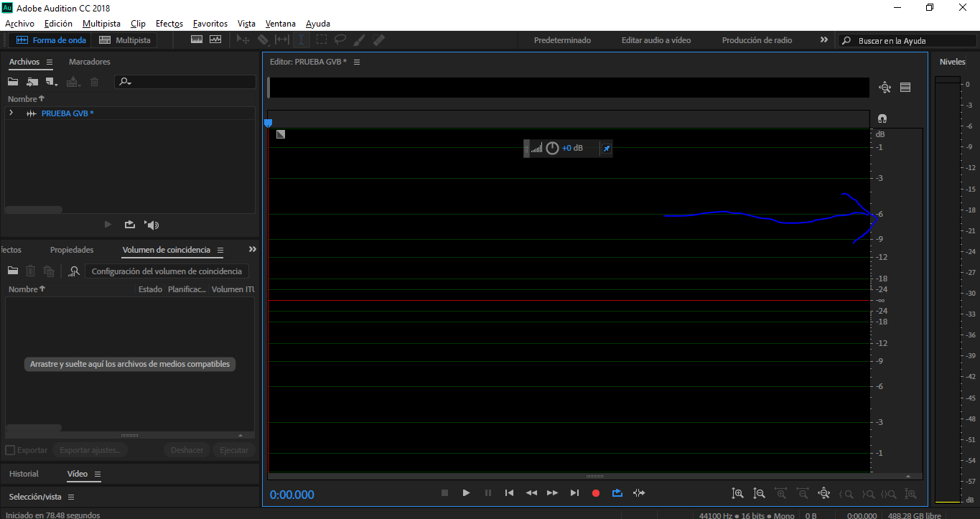Click the auto-play speaker icon in Archivos
980x519 pixels.
click(x=151, y=225)
